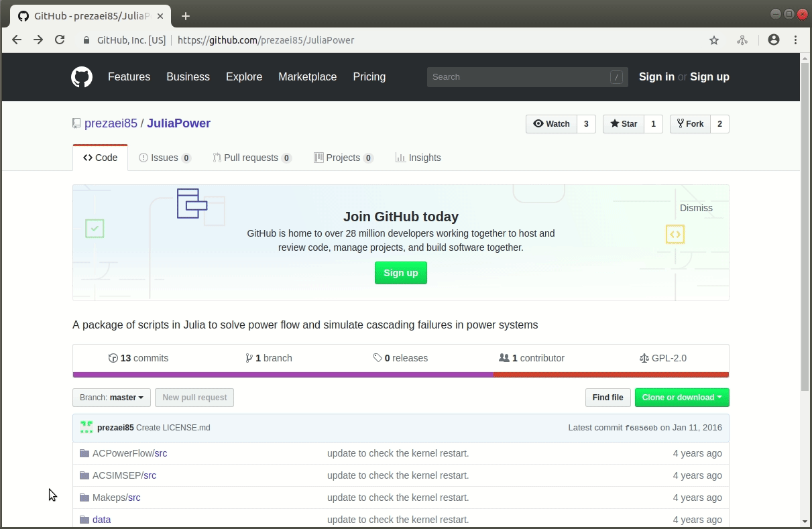Open the Issues tab
Image resolution: width=812 pixels, height=529 pixels.
[165, 158]
